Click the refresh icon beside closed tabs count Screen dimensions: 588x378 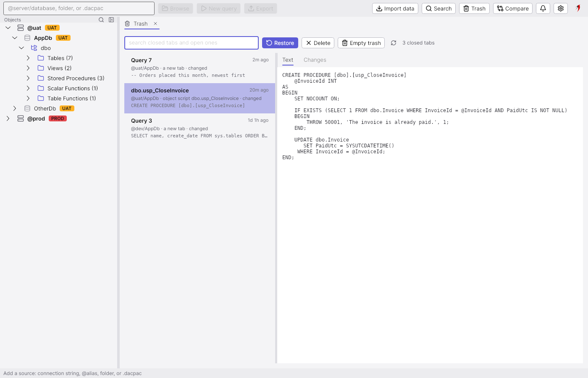point(394,43)
